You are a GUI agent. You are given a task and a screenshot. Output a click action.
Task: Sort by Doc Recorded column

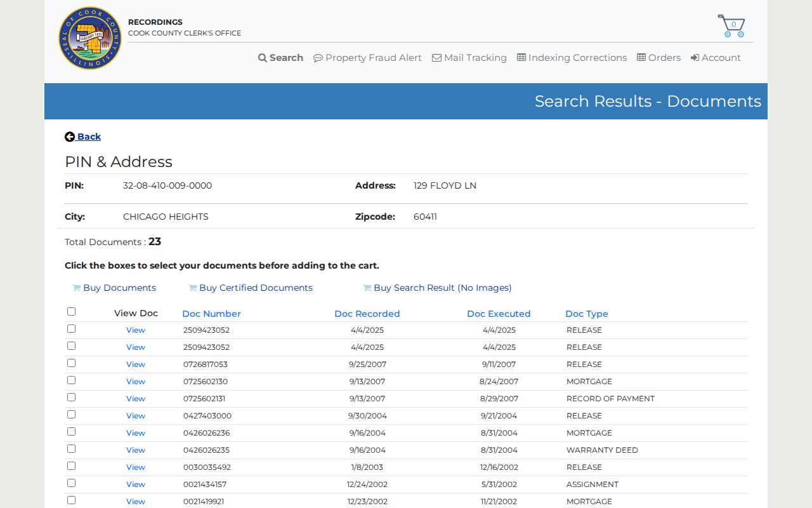(x=367, y=314)
